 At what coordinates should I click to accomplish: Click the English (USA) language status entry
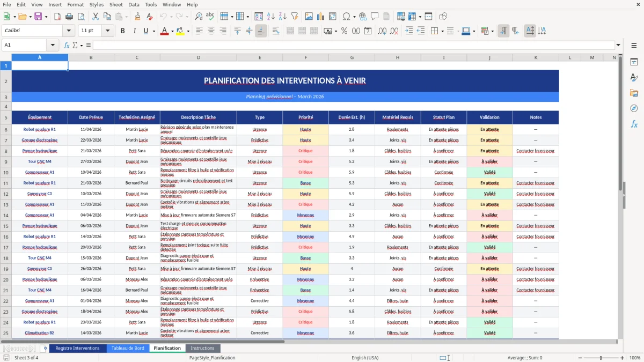click(x=365, y=358)
